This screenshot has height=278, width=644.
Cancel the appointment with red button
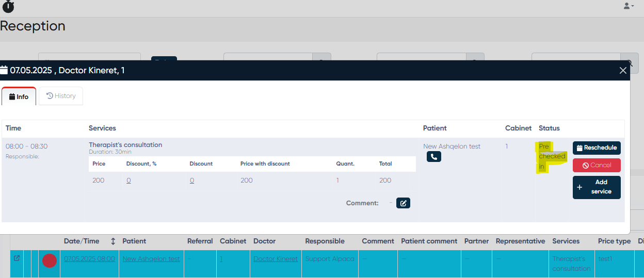597,166
